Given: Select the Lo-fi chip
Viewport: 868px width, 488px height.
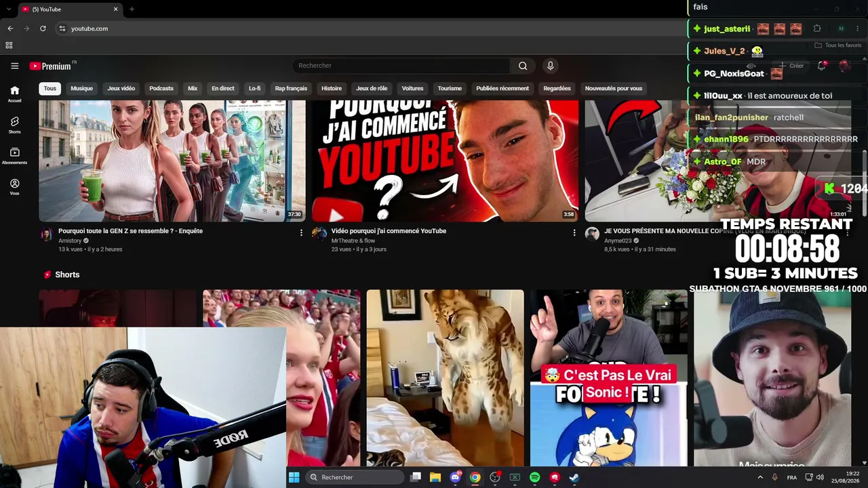Looking at the screenshot, I should [255, 88].
